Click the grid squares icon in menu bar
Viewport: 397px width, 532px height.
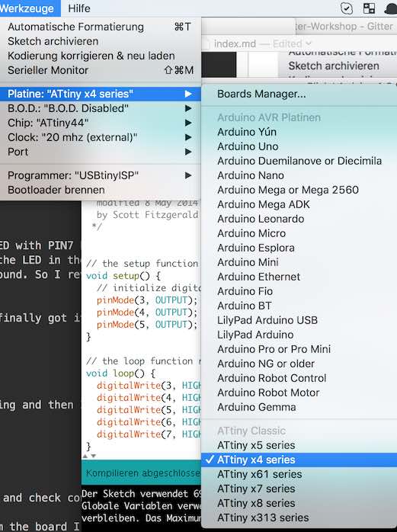[x=369, y=8]
